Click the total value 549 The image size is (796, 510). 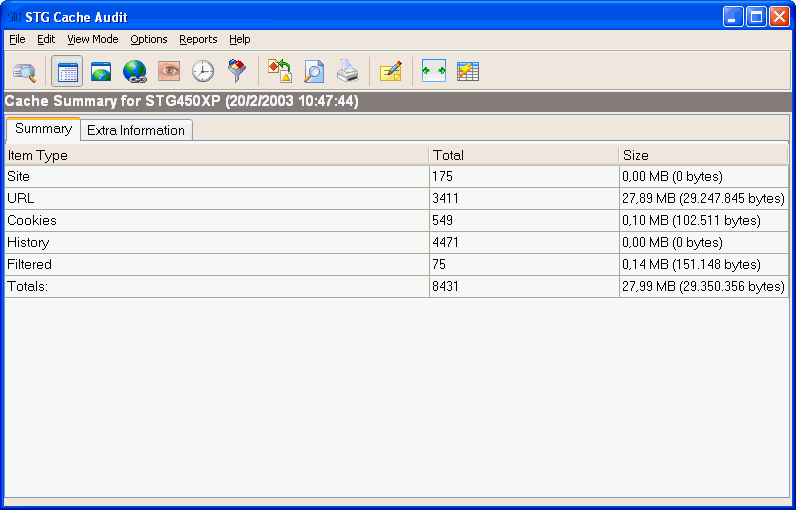[442, 221]
